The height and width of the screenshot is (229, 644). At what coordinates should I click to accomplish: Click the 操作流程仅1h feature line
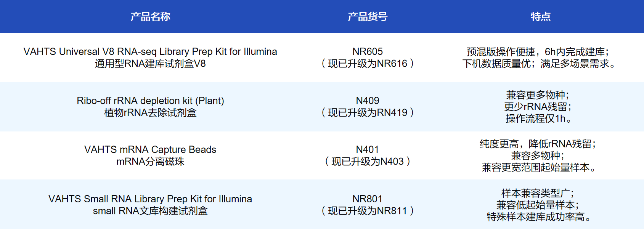click(538, 119)
